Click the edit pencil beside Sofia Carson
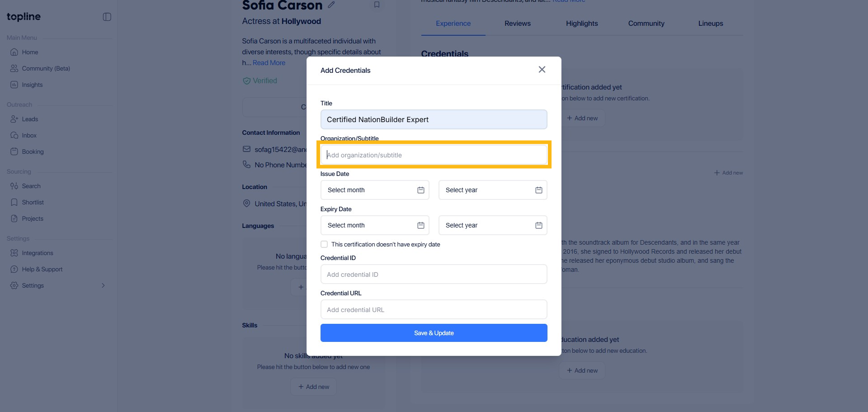Viewport: 868px width, 412px height. [331, 5]
